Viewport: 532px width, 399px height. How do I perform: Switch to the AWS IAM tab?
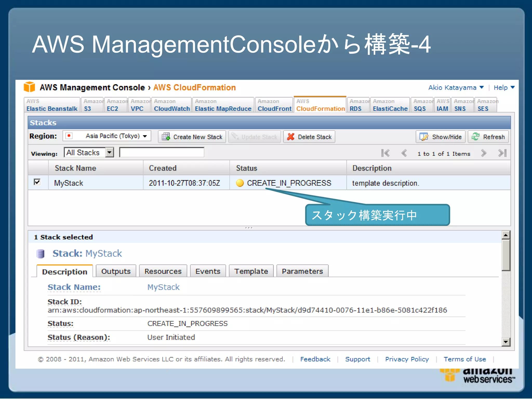point(442,105)
